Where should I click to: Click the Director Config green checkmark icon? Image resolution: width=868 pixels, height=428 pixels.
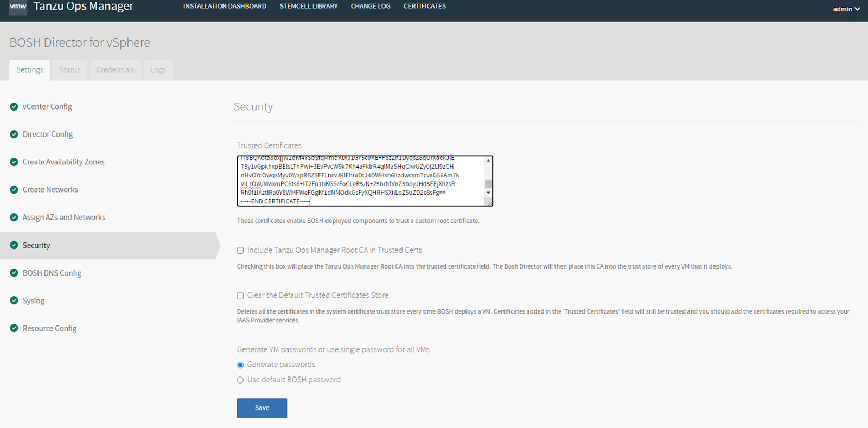(14, 135)
